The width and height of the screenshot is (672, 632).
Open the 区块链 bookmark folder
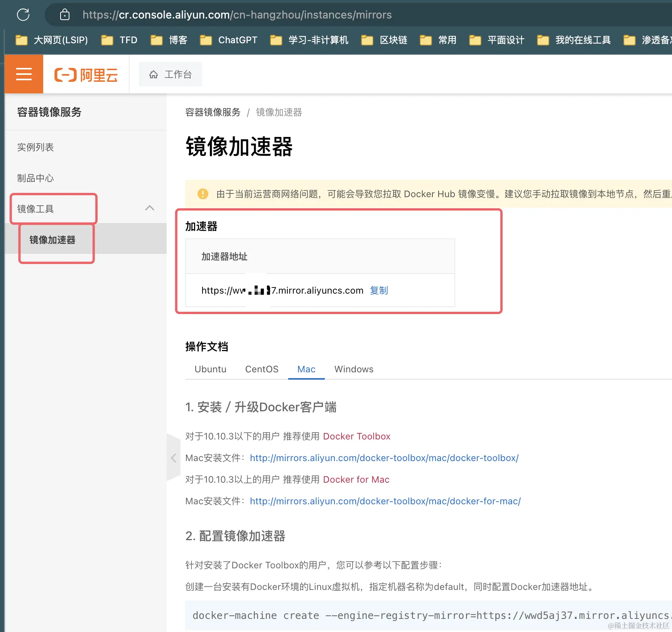pyautogui.click(x=384, y=40)
